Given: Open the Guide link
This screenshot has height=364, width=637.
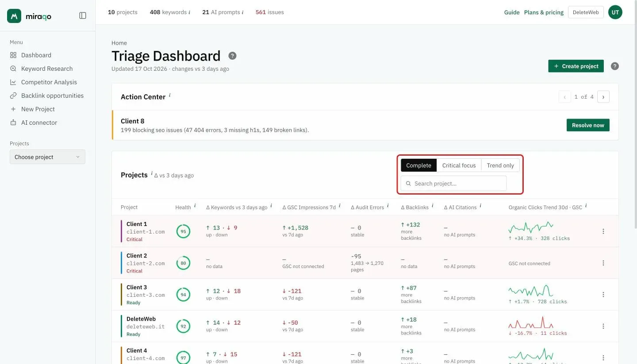Looking at the screenshot, I should point(512,12).
